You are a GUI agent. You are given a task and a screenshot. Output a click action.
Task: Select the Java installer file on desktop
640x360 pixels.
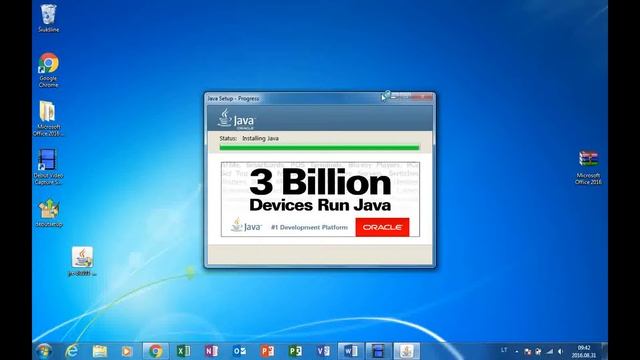click(x=82, y=261)
